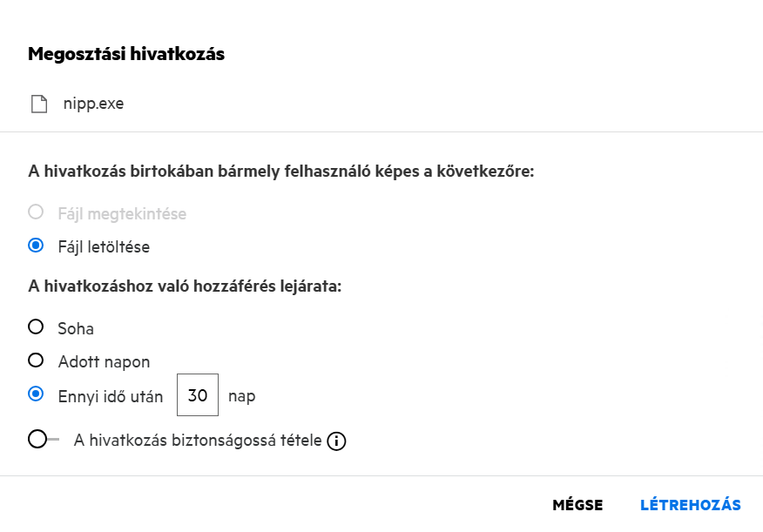The image size is (763, 532).
Task: Click the "Adott napon" label text
Action: [104, 361]
